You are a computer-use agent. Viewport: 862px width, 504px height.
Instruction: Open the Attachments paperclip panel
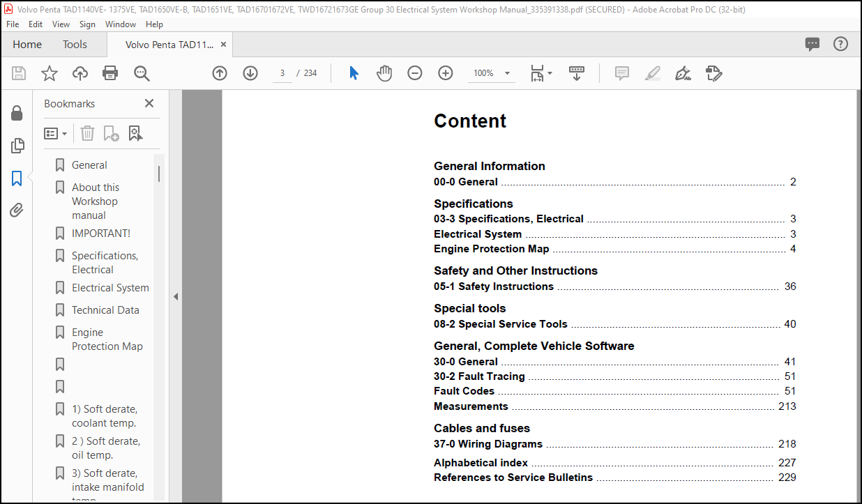[17, 211]
